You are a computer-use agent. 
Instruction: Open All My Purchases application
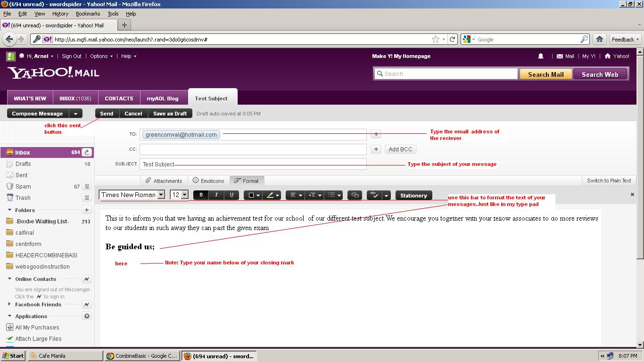click(37, 327)
